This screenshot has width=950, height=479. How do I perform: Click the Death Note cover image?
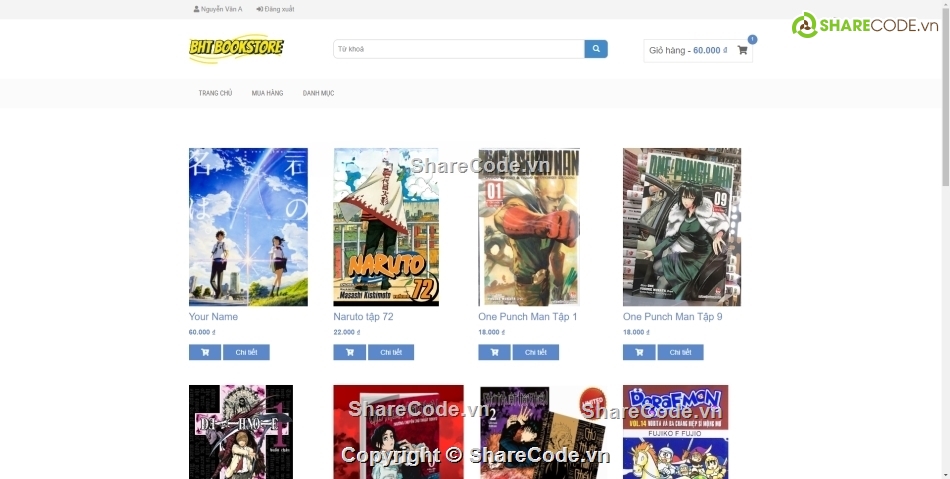(241, 432)
